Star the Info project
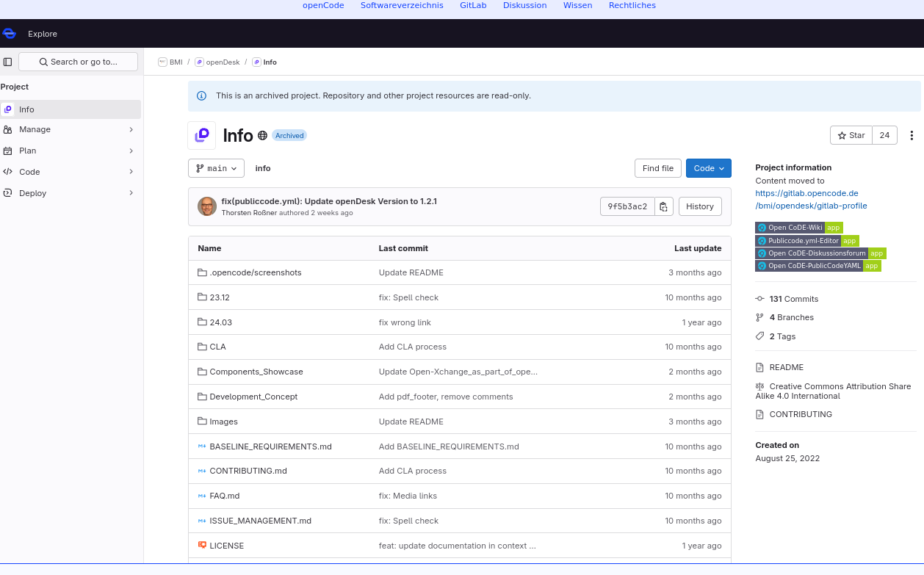This screenshot has width=924, height=575. (x=851, y=135)
